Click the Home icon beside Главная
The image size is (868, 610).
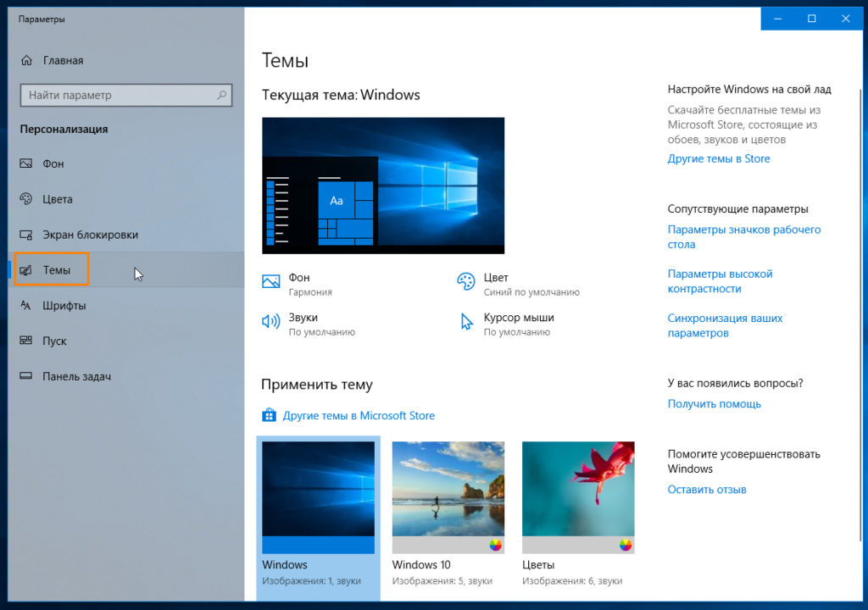pos(26,61)
